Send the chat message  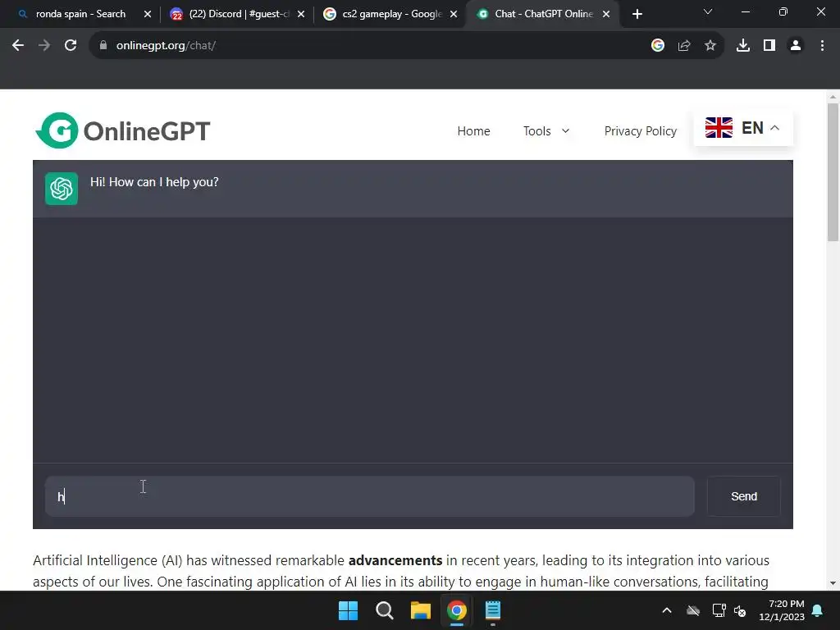point(743,496)
